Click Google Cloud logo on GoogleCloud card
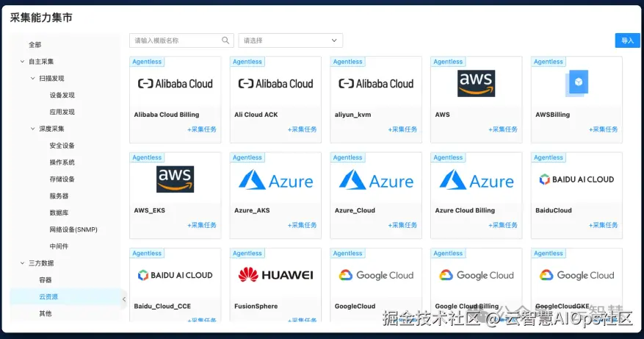This screenshot has height=339, width=644. pos(376,275)
